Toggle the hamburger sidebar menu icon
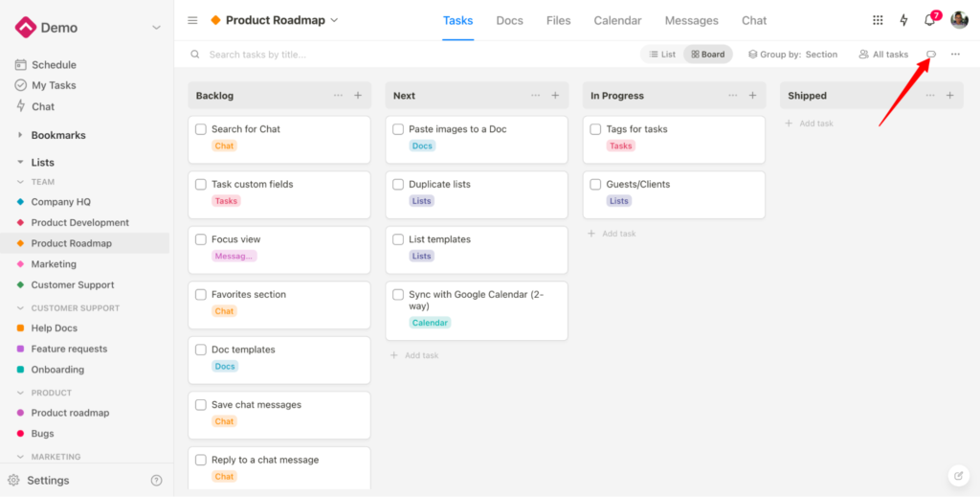 pyautogui.click(x=192, y=21)
